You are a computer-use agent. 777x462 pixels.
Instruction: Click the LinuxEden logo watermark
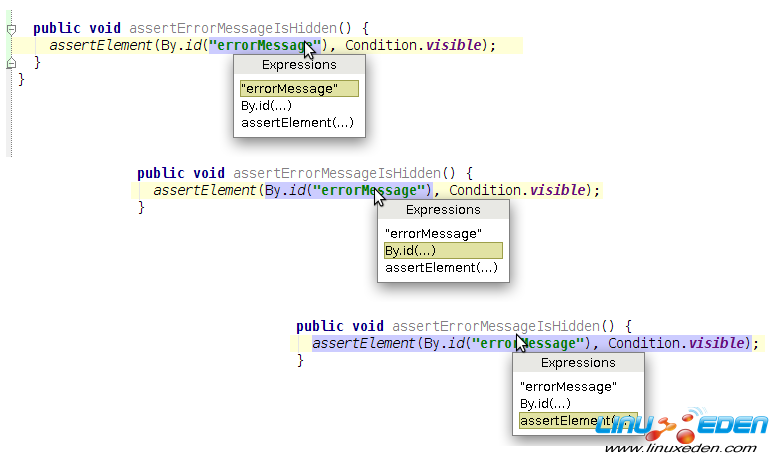click(682, 426)
